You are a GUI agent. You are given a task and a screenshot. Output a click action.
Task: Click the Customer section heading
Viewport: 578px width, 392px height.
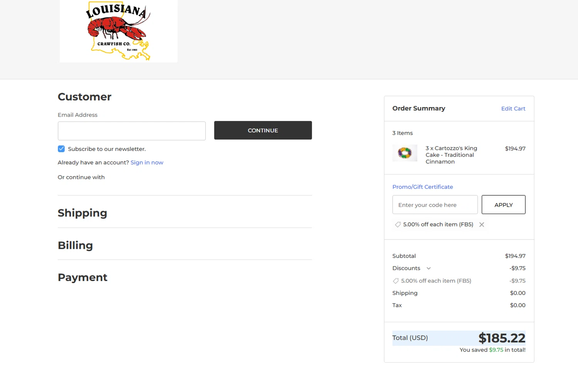click(84, 97)
